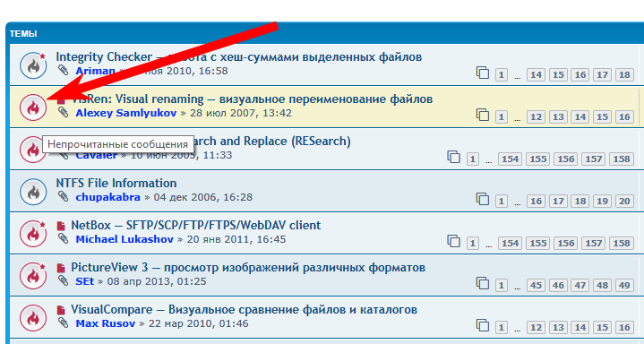Click the NetBox topic unread flame icon
The width and height of the screenshot is (644, 344).
[33, 234]
